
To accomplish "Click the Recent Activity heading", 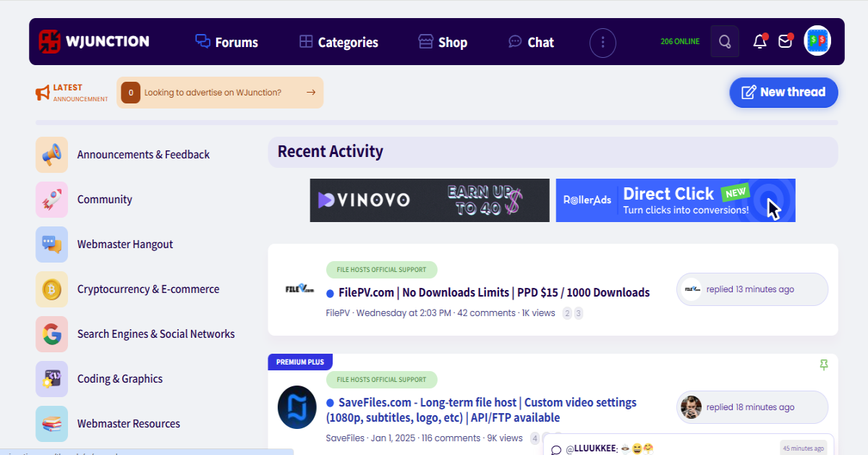I will coord(331,151).
